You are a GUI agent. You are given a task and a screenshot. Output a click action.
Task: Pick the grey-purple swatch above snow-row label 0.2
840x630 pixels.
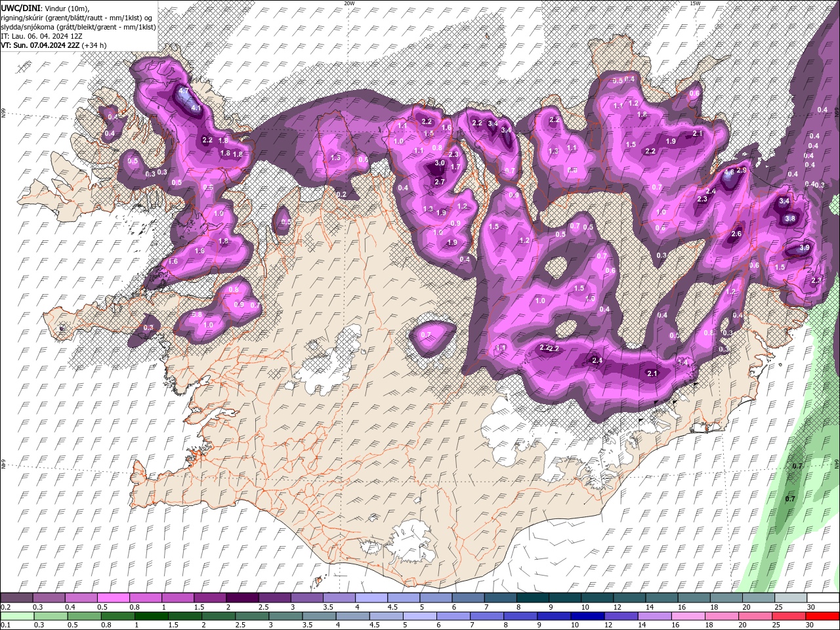pyautogui.click(x=17, y=598)
